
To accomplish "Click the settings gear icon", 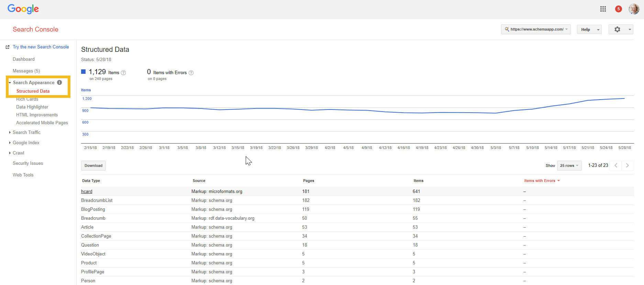I will (617, 30).
